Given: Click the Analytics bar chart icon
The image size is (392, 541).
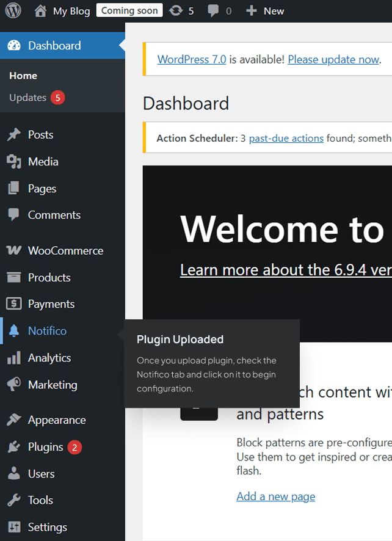Looking at the screenshot, I should click(14, 358).
